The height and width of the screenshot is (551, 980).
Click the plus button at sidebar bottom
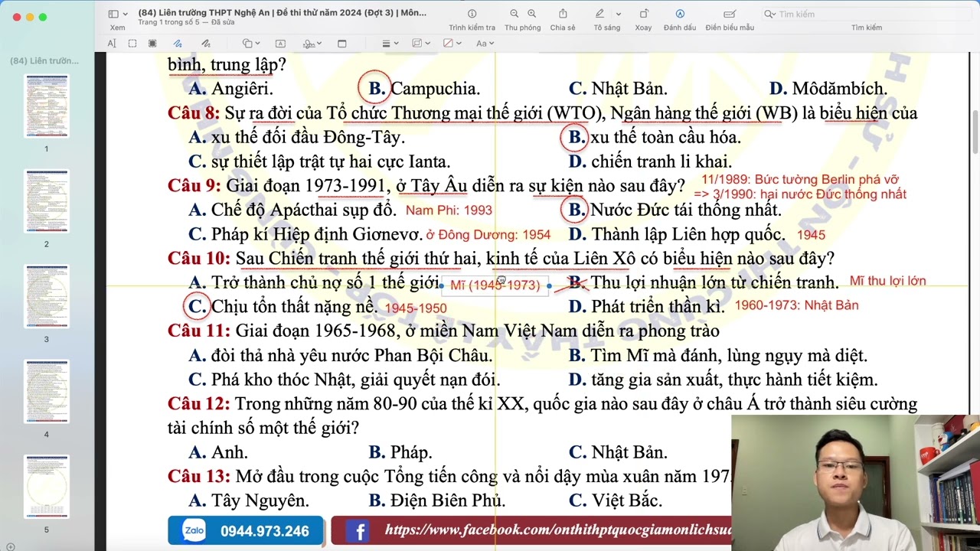point(10,546)
